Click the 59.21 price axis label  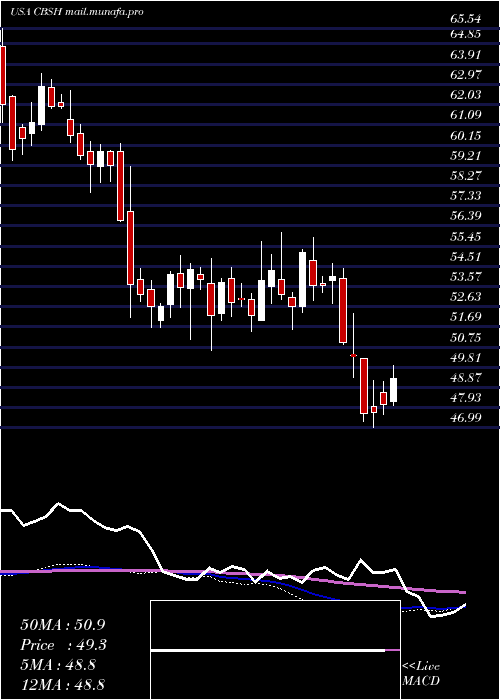466,156
